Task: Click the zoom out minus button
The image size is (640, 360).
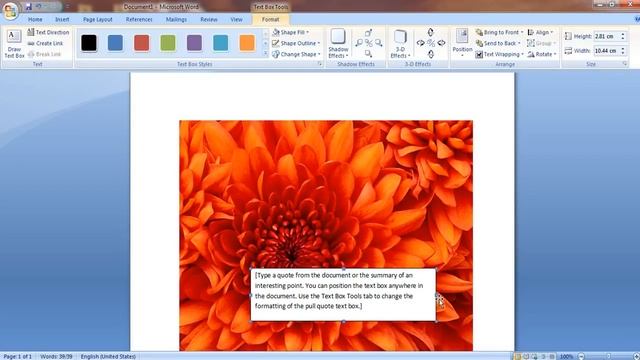Action: tap(581, 356)
